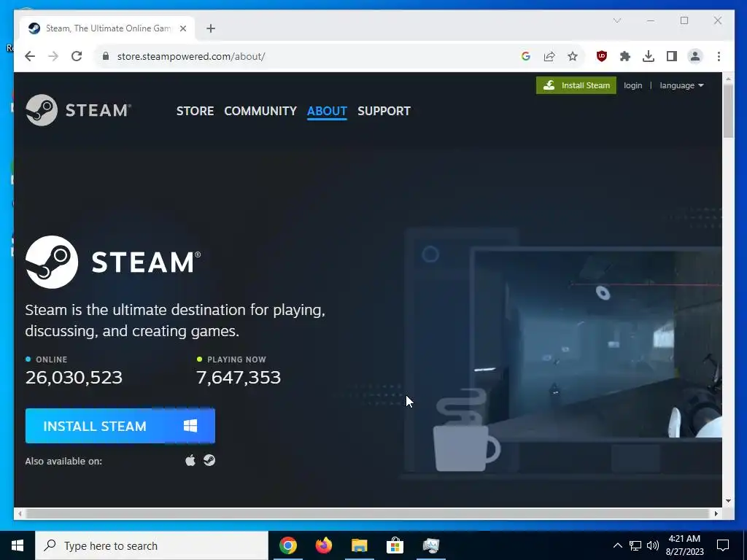Open the COMMUNITY menu
Screen dimensions: 747x560
[x=260, y=111]
